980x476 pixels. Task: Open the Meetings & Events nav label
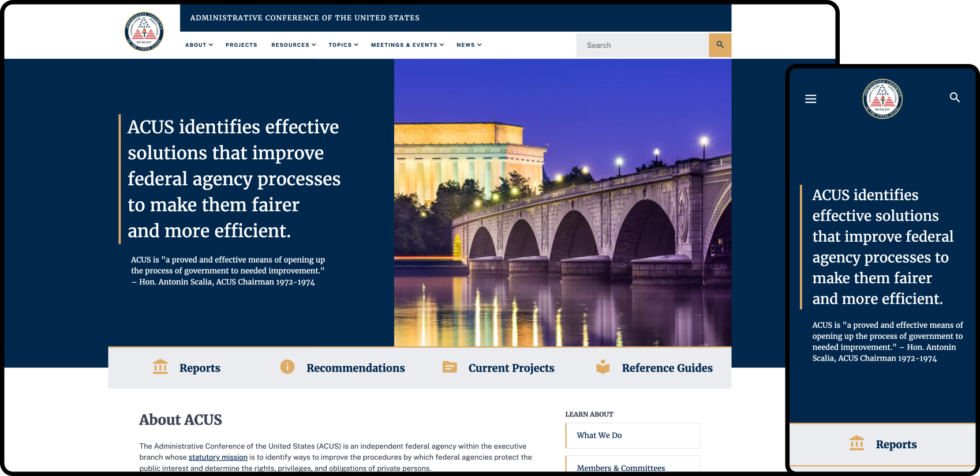tap(404, 45)
